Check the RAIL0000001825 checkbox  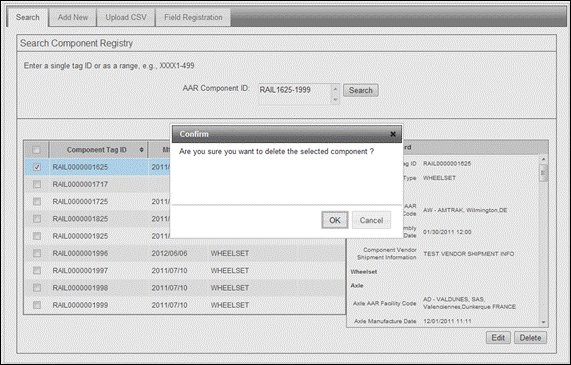point(37,219)
